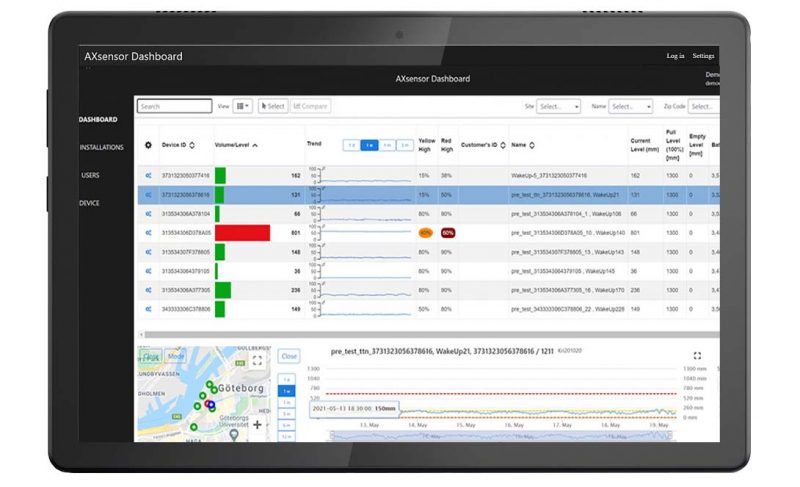The width and height of the screenshot is (800, 487).
Task: Click share icon for device 313534306A378104
Action: tap(148, 214)
